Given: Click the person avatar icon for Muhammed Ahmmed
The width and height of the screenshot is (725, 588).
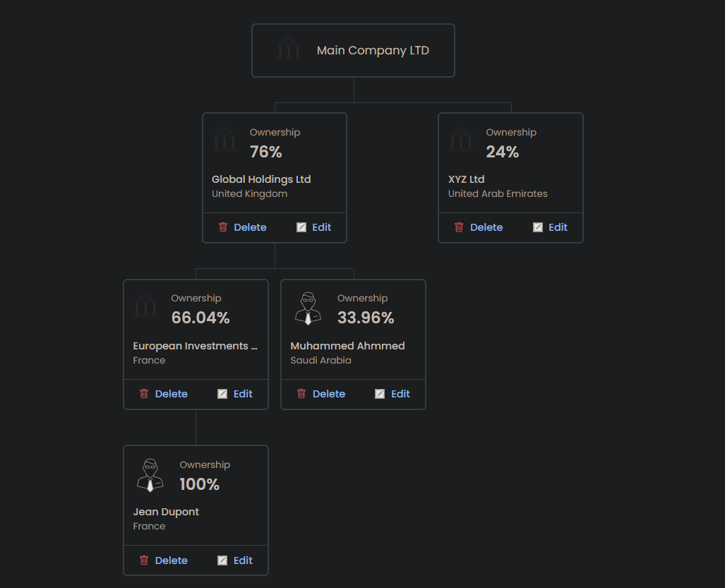Looking at the screenshot, I should pos(308,308).
